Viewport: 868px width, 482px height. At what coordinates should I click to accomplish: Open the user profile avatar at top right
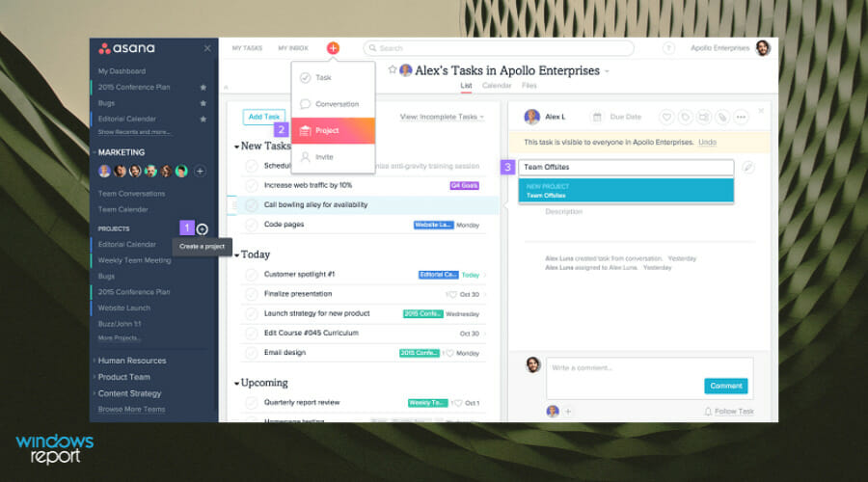coord(763,48)
